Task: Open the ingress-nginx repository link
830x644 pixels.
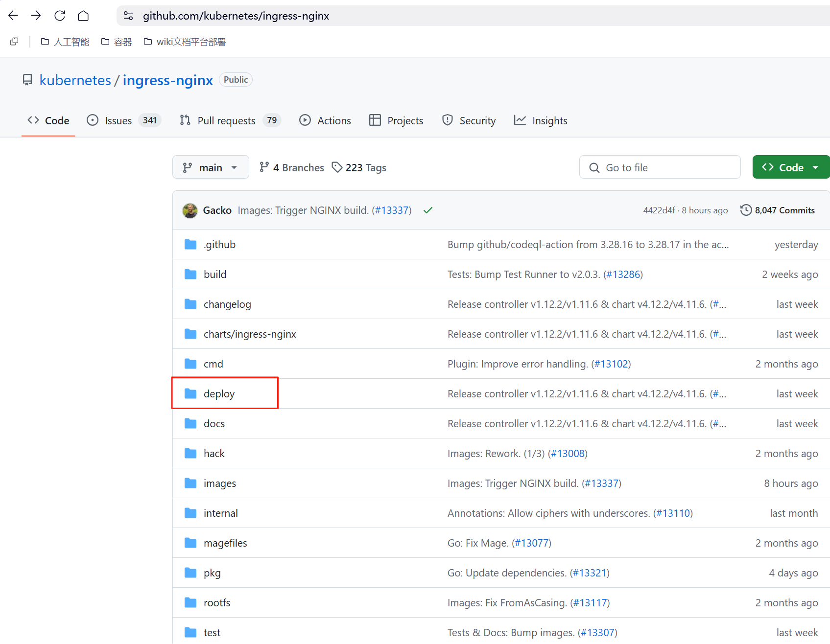Action: tap(168, 80)
